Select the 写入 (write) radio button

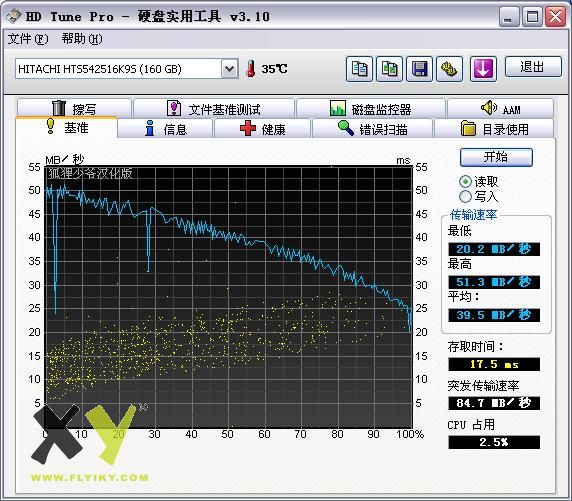pos(465,197)
